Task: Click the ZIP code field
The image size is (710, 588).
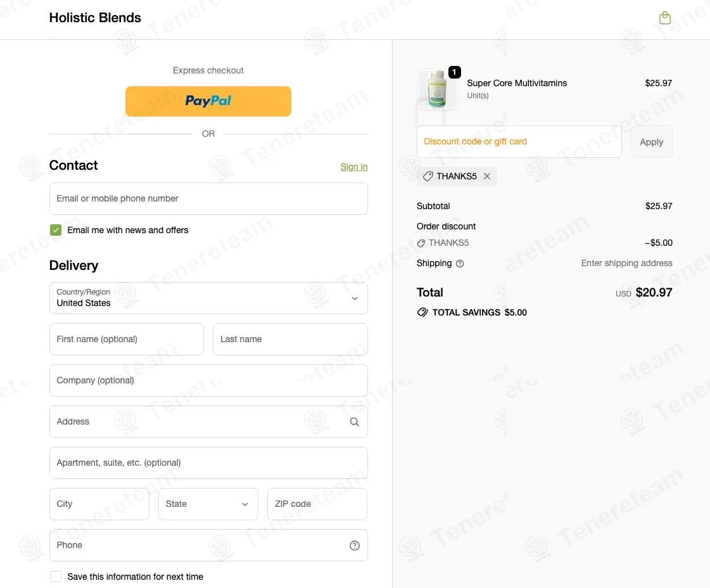Action: 317,504
